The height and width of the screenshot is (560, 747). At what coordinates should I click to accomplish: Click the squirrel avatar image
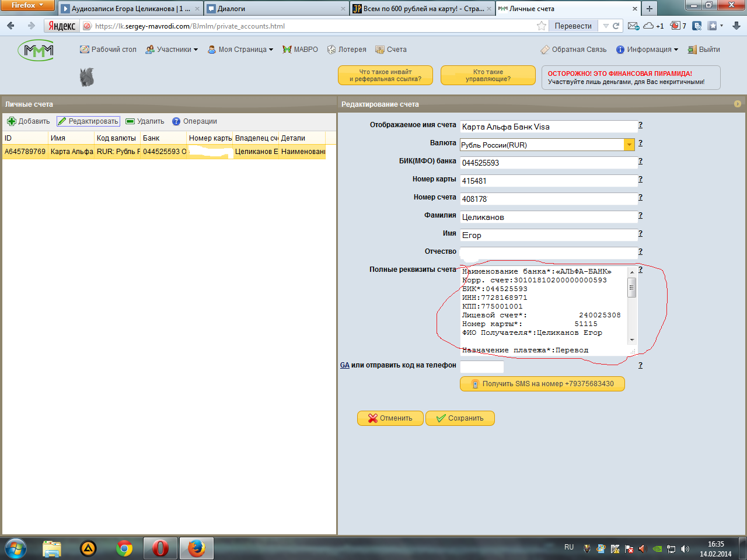click(87, 77)
